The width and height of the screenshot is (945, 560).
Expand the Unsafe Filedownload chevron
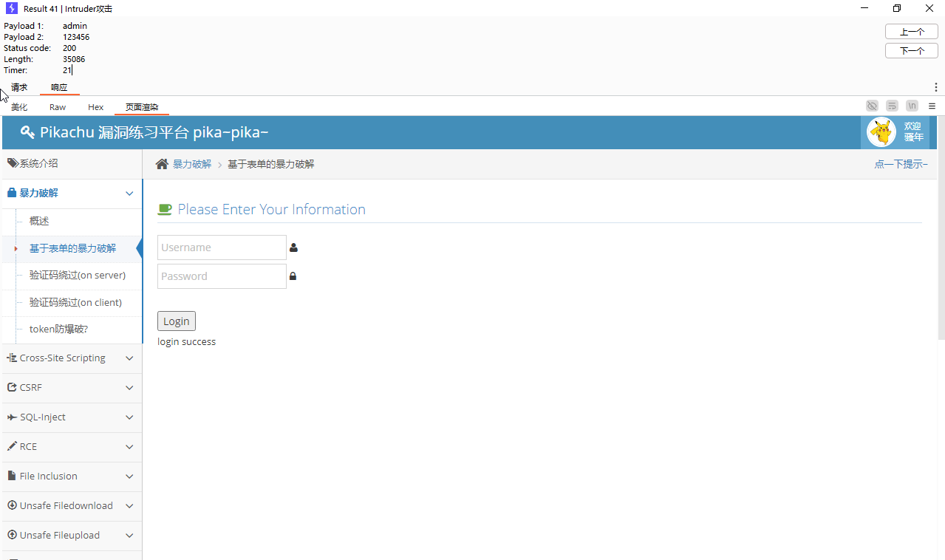(129, 506)
